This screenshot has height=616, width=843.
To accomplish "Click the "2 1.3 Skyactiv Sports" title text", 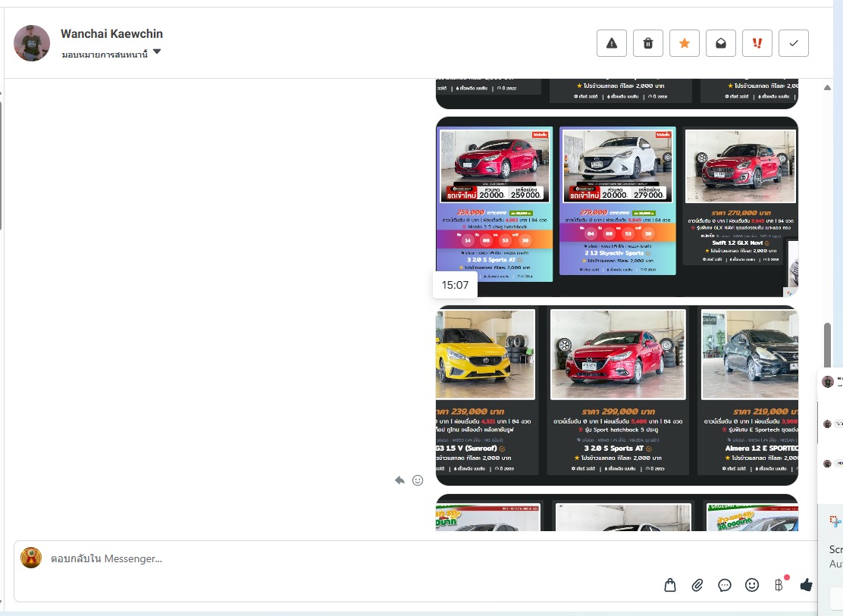I will [x=614, y=252].
